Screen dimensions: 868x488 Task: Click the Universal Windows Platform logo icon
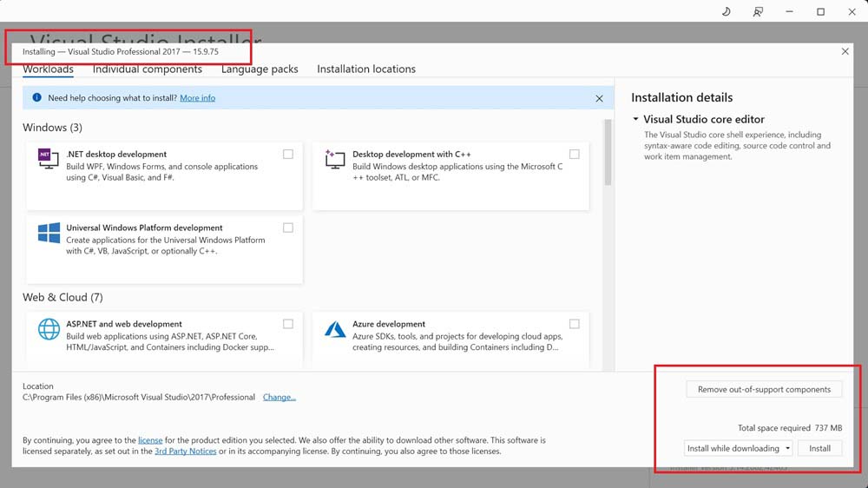[x=49, y=233]
